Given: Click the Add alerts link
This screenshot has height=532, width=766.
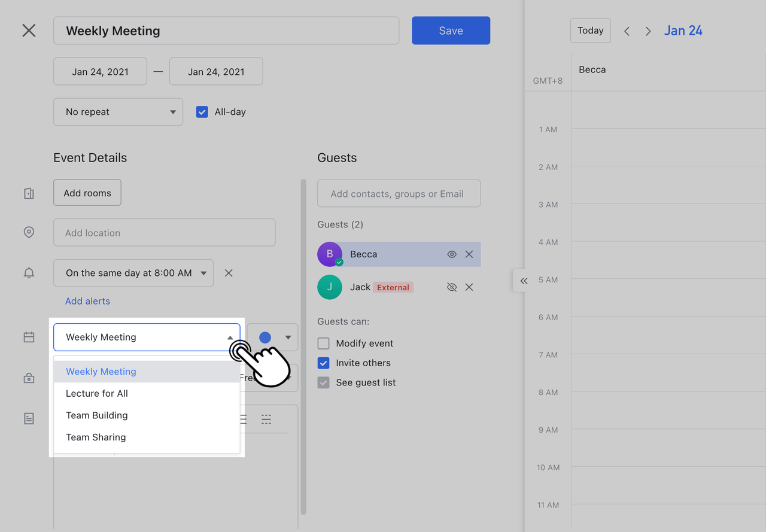Looking at the screenshot, I should (87, 301).
